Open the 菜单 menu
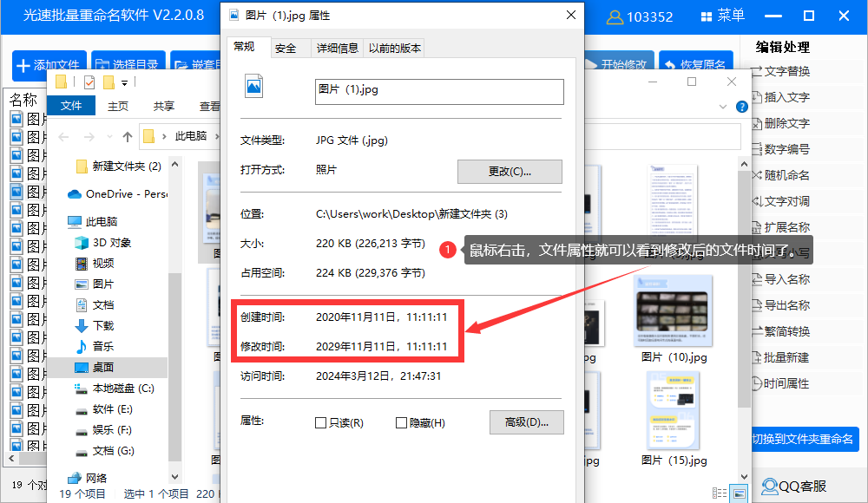The height and width of the screenshot is (503, 868). (722, 16)
